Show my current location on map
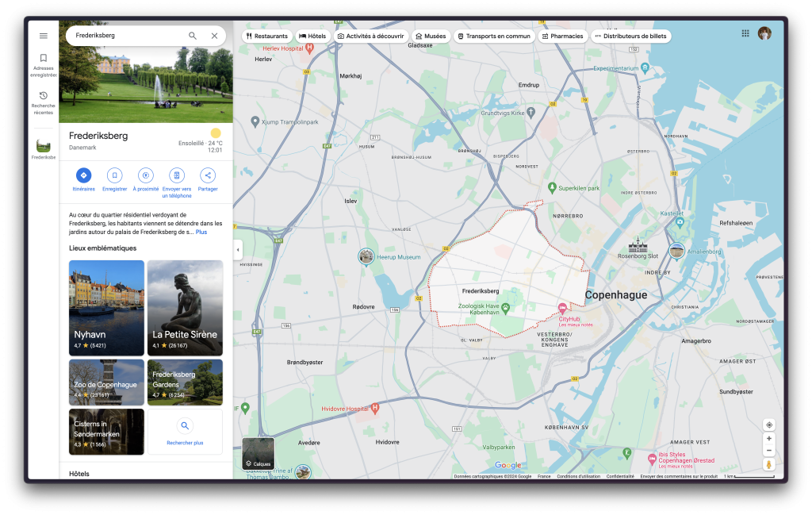This screenshot has width=812, height=515. (768, 425)
